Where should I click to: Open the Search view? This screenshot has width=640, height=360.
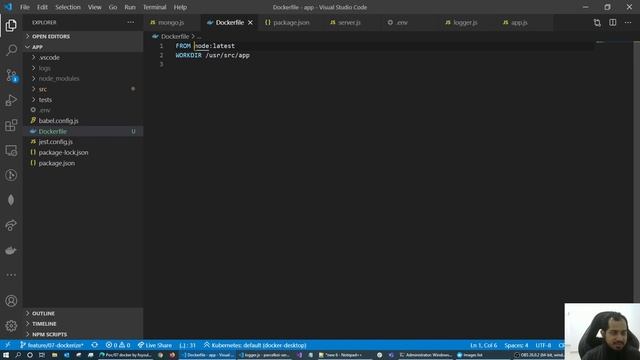tap(11, 50)
